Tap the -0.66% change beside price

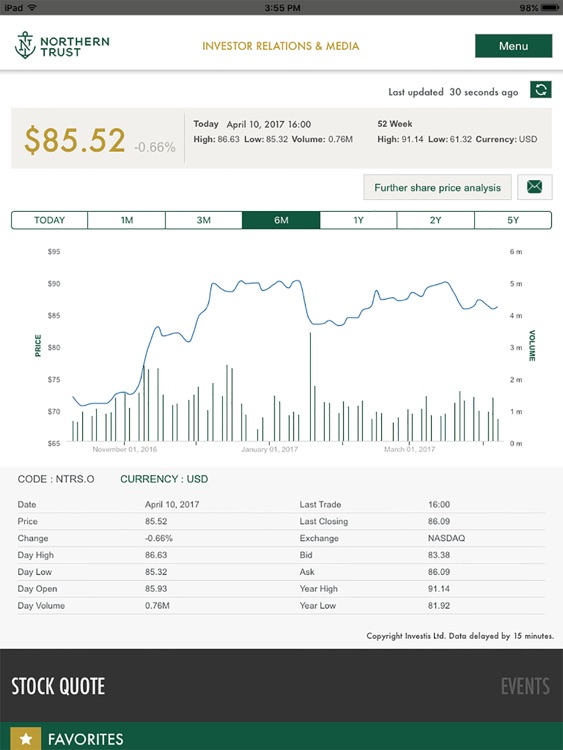coord(155,147)
